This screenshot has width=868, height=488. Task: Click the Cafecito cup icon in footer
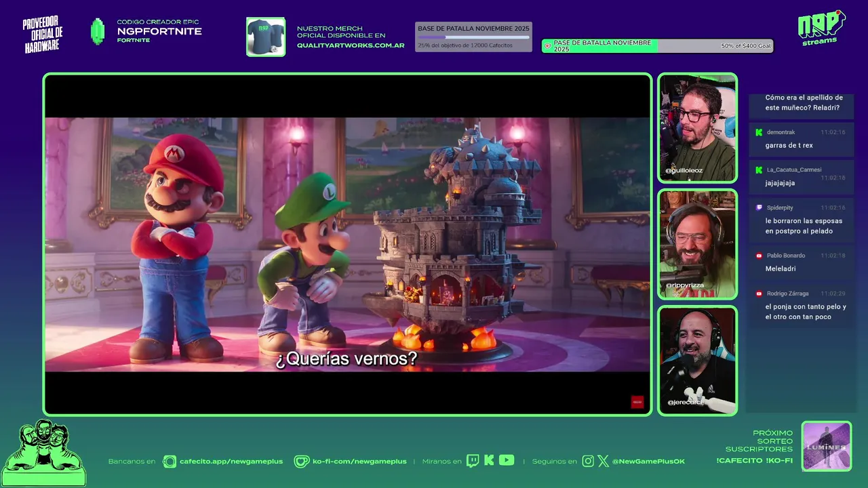pos(170,462)
